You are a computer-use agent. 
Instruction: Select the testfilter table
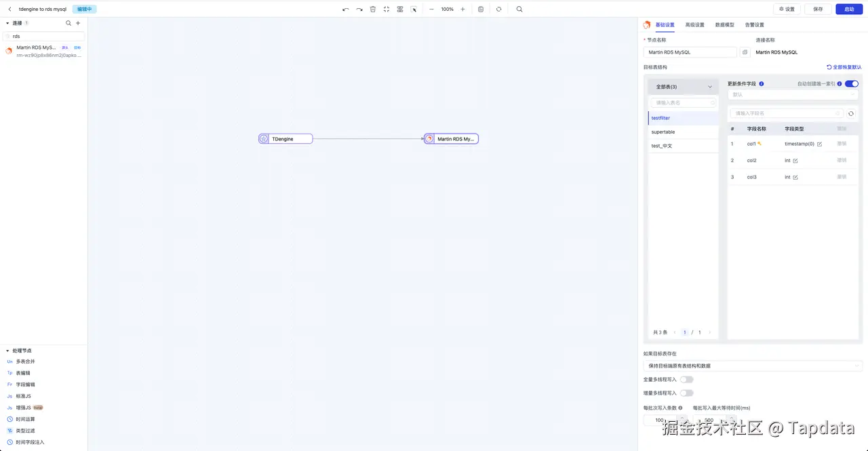683,118
